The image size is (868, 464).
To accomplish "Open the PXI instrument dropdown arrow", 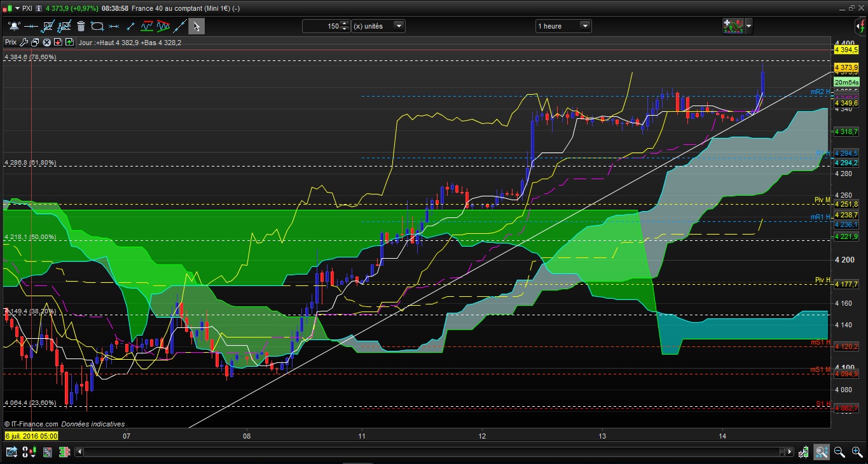I will point(17,8).
